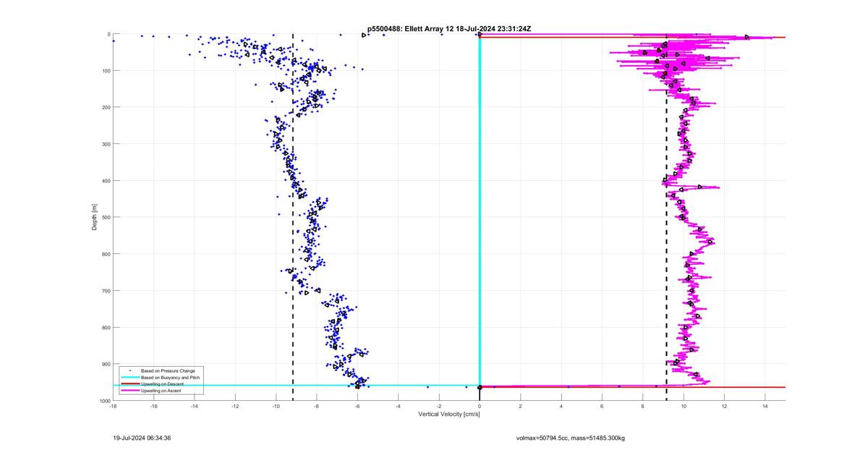
Task: Click the x-axis tick label "-10"
Action: pyautogui.click(x=276, y=406)
